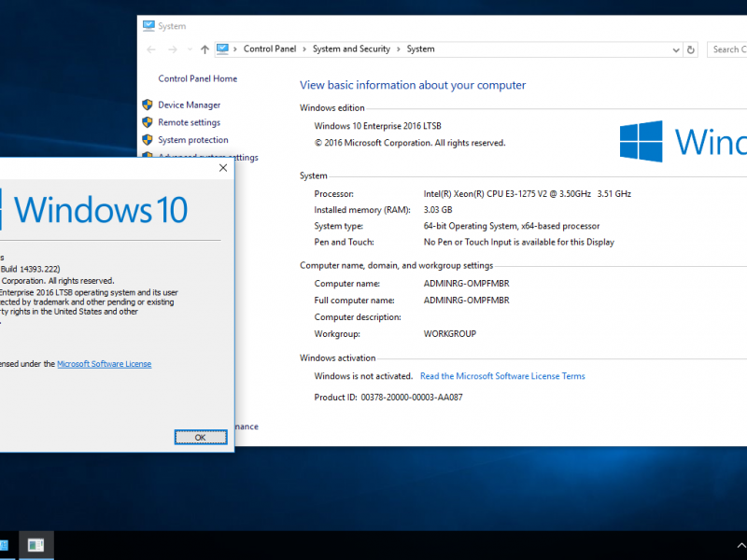Go forward with the right arrow button
747x560 pixels.
click(173, 49)
